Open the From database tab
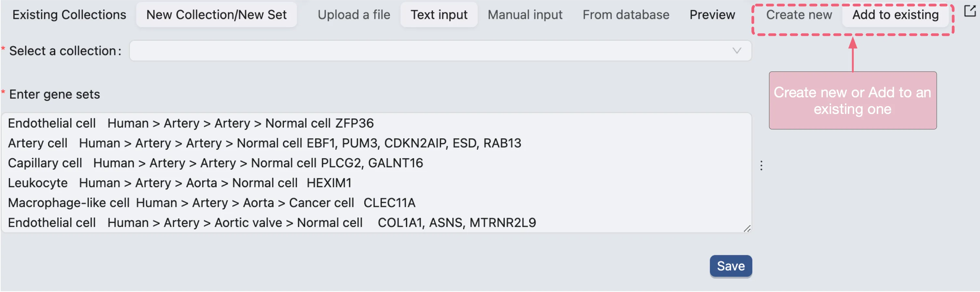980x292 pixels. (x=625, y=14)
